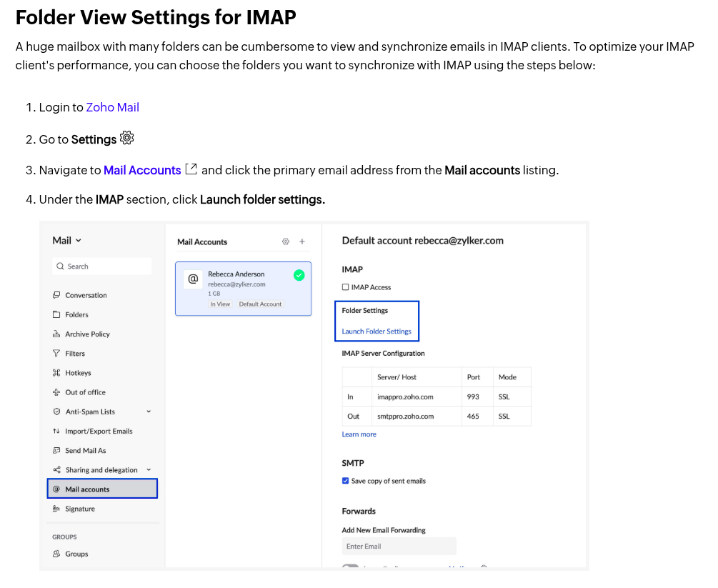718x588 pixels.
Task: Open Hotkeys settings
Action: 79,373
